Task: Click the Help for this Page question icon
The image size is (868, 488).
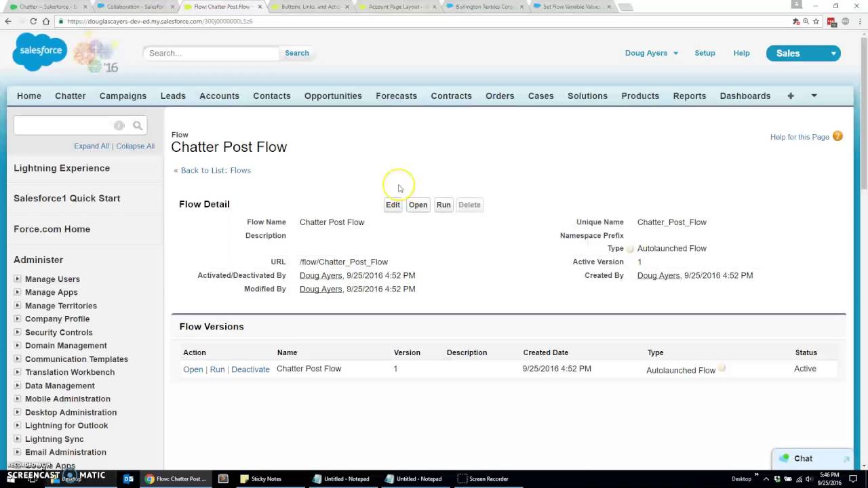Action: (837, 136)
